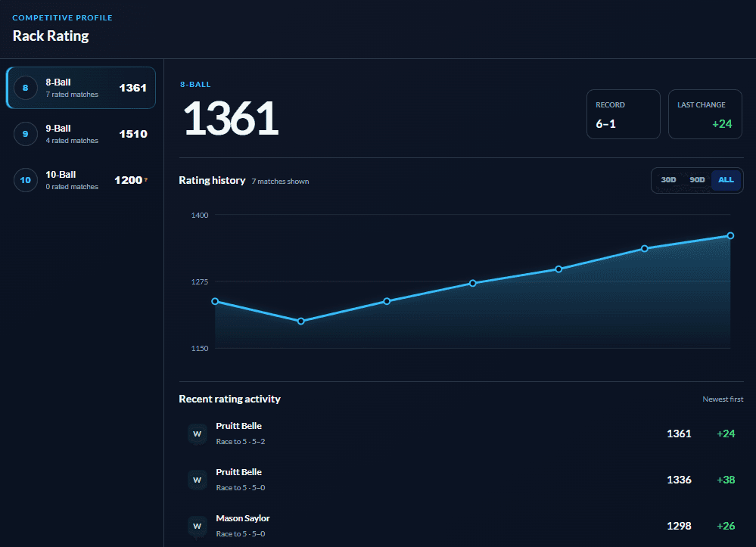Click the 1510 rating in sidebar
Image resolution: width=756 pixels, height=547 pixels.
(x=133, y=134)
